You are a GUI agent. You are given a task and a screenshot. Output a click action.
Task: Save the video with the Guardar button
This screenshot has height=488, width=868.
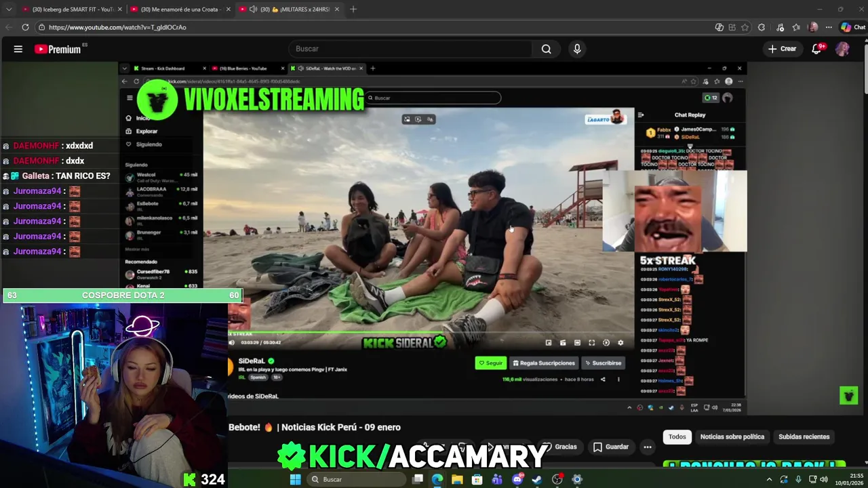click(x=611, y=447)
